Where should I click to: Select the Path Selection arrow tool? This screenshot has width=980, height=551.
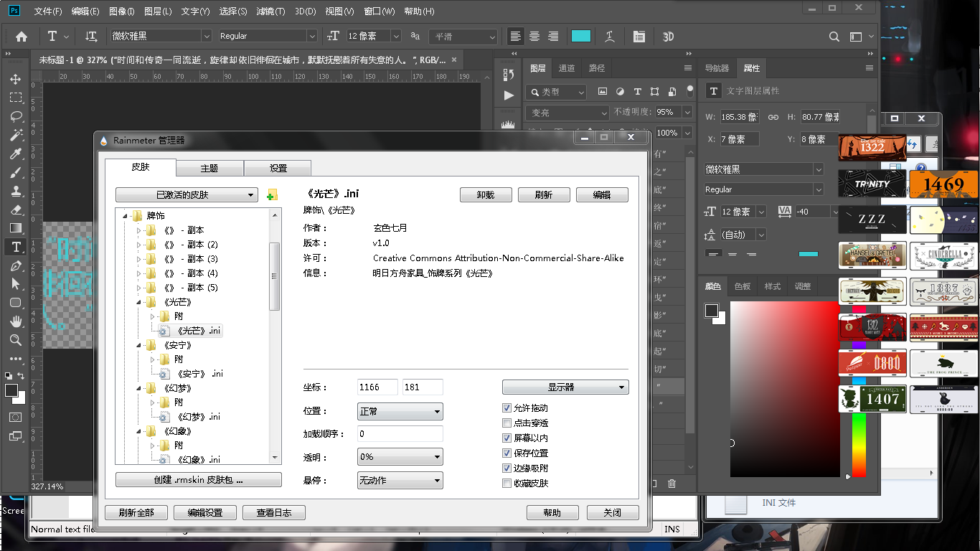click(x=15, y=284)
